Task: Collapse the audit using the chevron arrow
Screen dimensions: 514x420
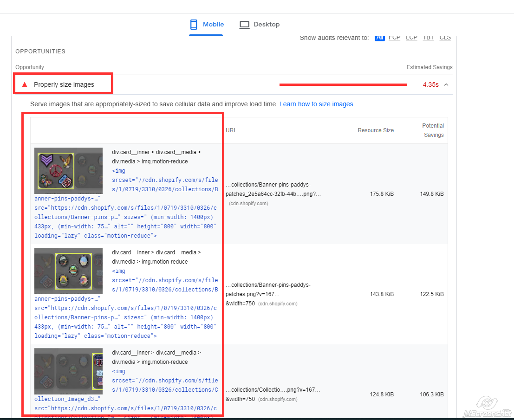Action: pos(446,84)
